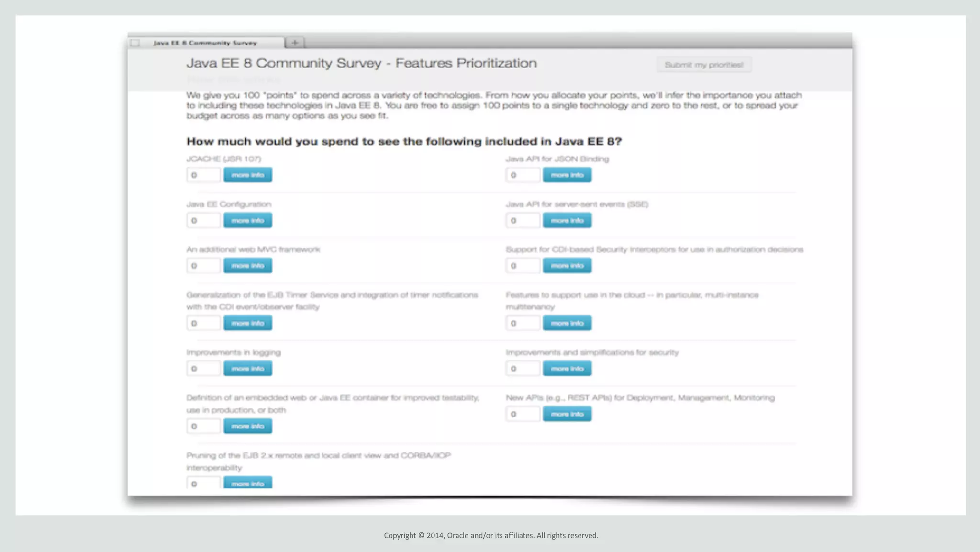Open more info for EJB Timer Service generalization
The width and height of the screenshot is (980, 552).
[248, 323]
